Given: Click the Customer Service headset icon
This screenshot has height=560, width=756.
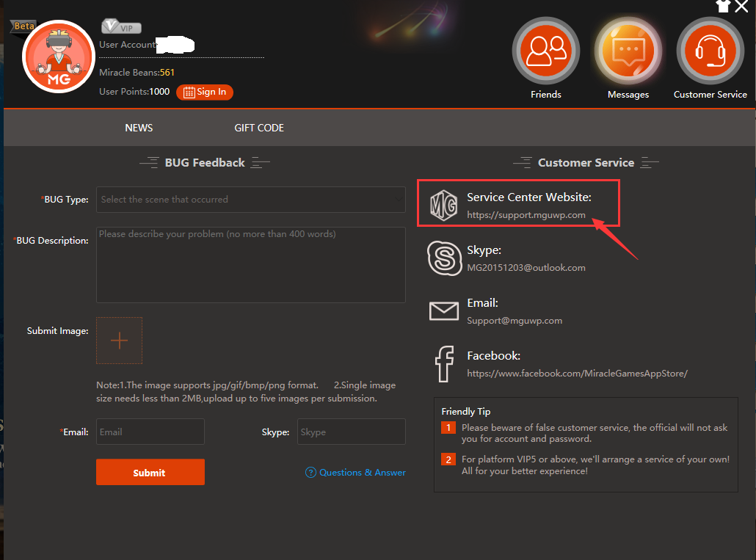Looking at the screenshot, I should [x=710, y=51].
